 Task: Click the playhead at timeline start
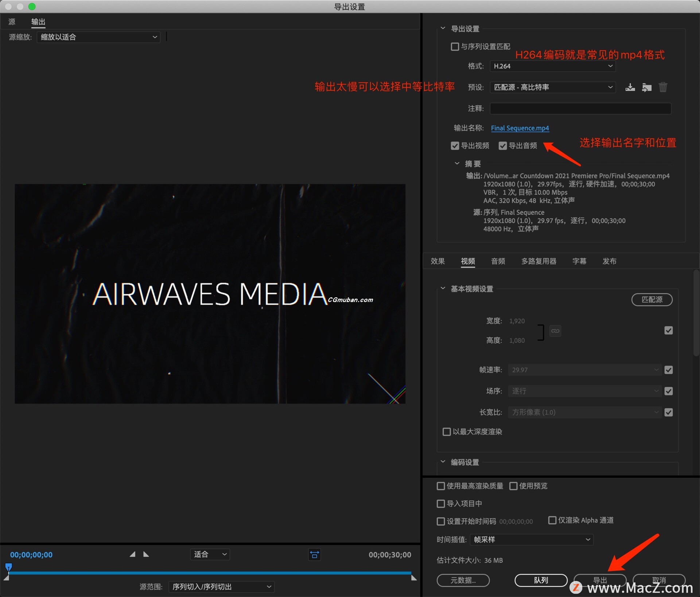coord(8,566)
